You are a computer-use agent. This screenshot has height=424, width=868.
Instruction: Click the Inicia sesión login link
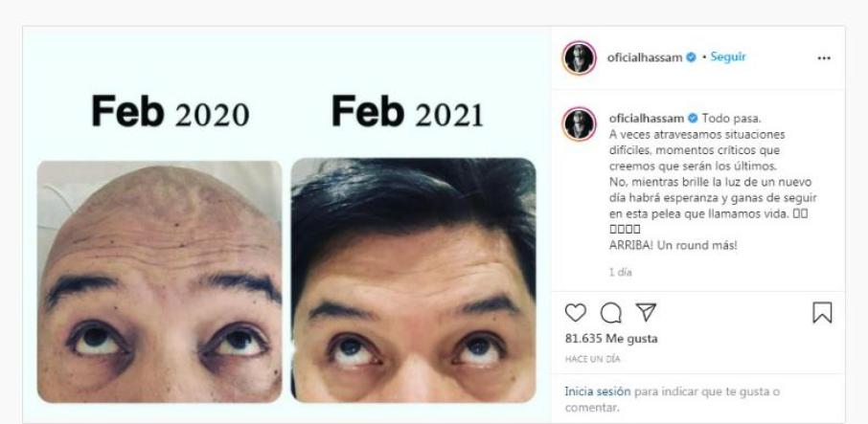[597, 392]
